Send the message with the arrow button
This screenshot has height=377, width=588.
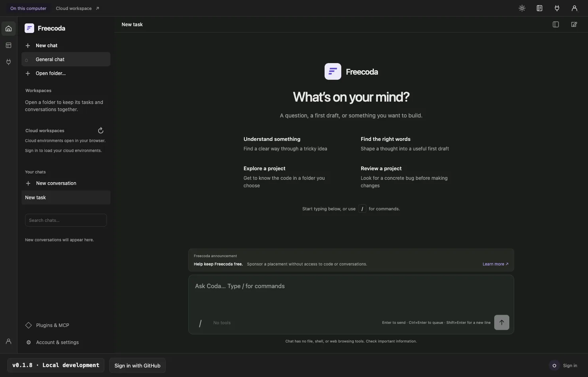[x=502, y=323]
